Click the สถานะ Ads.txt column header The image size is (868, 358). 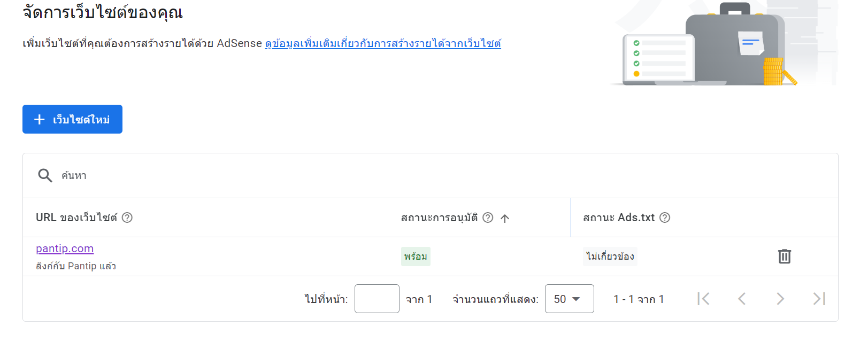[619, 217]
